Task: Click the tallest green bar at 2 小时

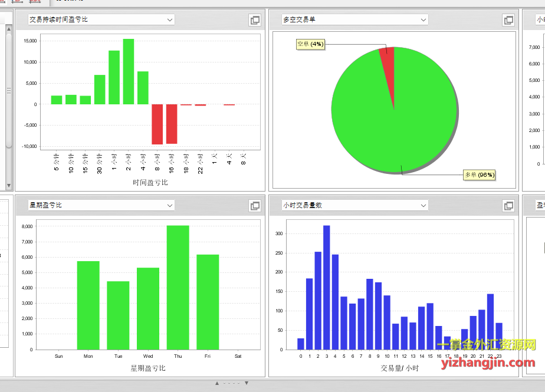Action: (x=129, y=71)
